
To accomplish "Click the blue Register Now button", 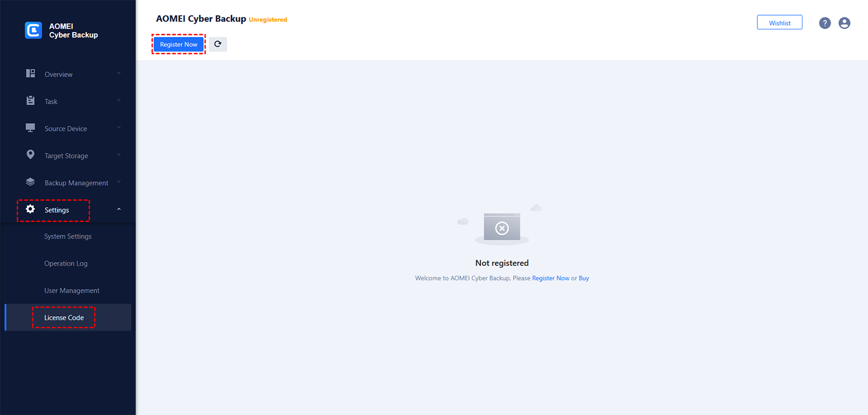I will pyautogui.click(x=178, y=44).
